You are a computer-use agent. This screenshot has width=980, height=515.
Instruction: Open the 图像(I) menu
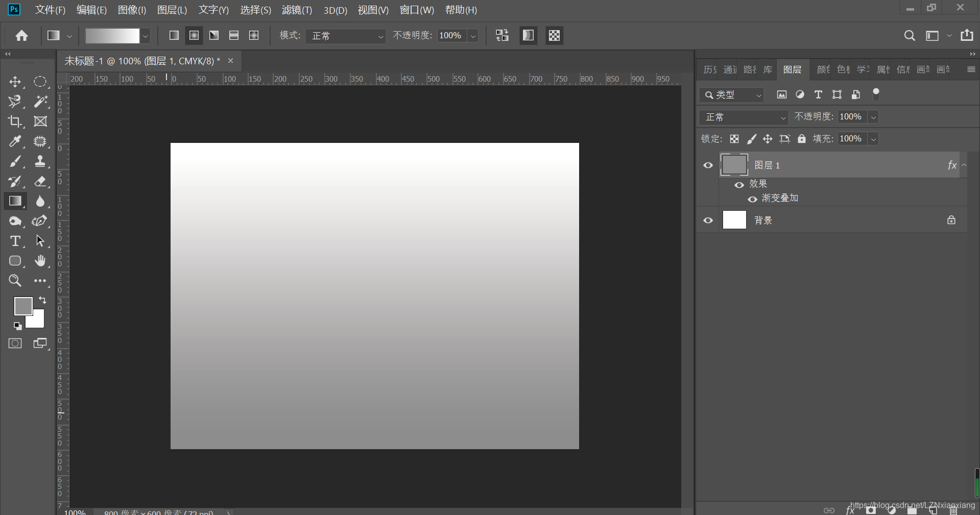click(132, 10)
